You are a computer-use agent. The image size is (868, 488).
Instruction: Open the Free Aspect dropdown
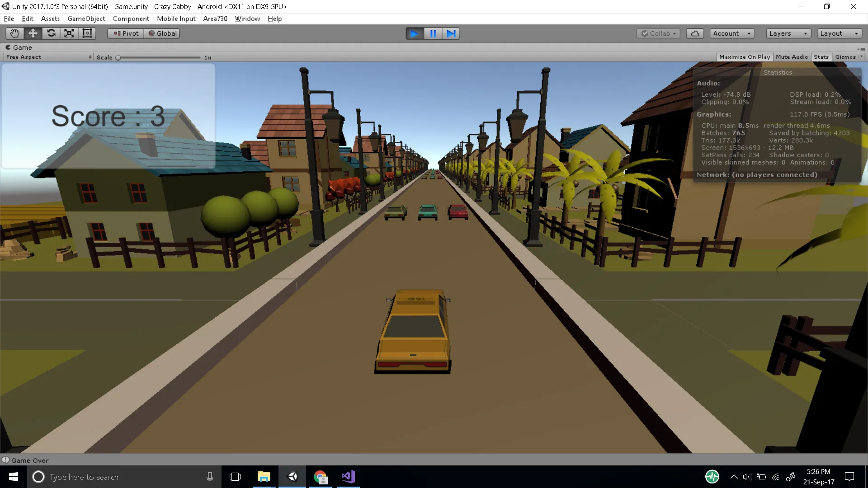48,57
